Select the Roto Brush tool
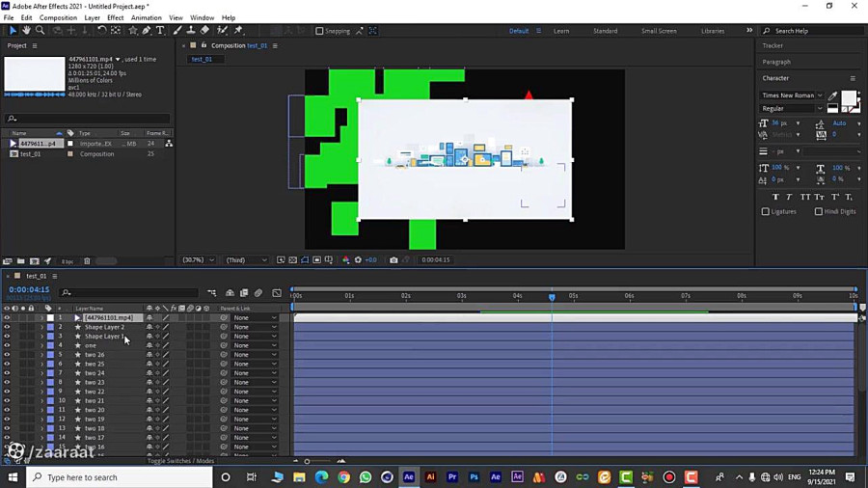Screen dimensions: 868x488 223,31
